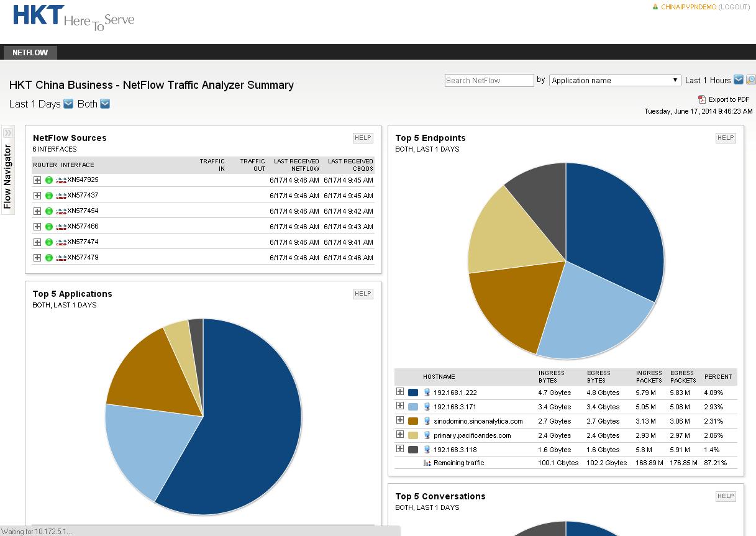Viewport: 756px width, 536px height.
Task: Click the Export to PDF icon
Action: pos(702,99)
